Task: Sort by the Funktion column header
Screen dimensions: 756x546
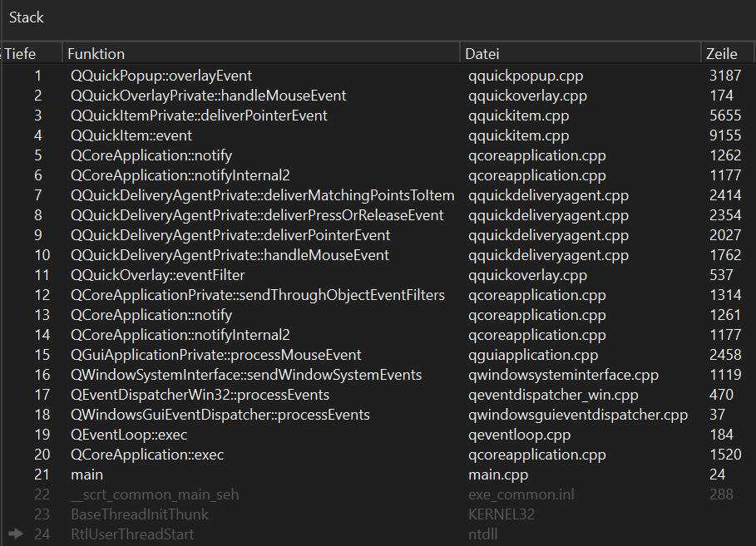Action: (x=261, y=53)
